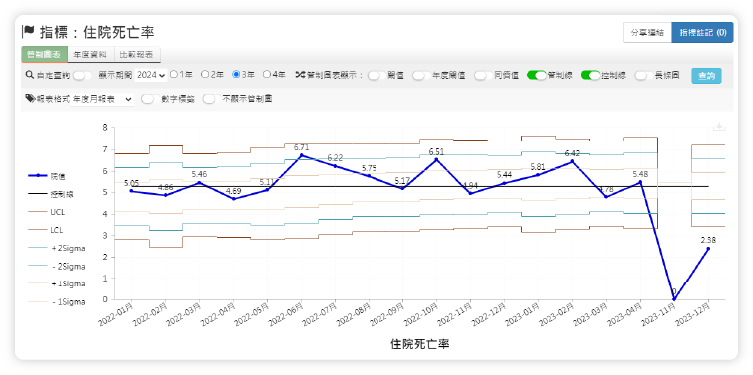
Task: Open the 顯示期間 year dropdown showing 2024
Action: (151, 75)
